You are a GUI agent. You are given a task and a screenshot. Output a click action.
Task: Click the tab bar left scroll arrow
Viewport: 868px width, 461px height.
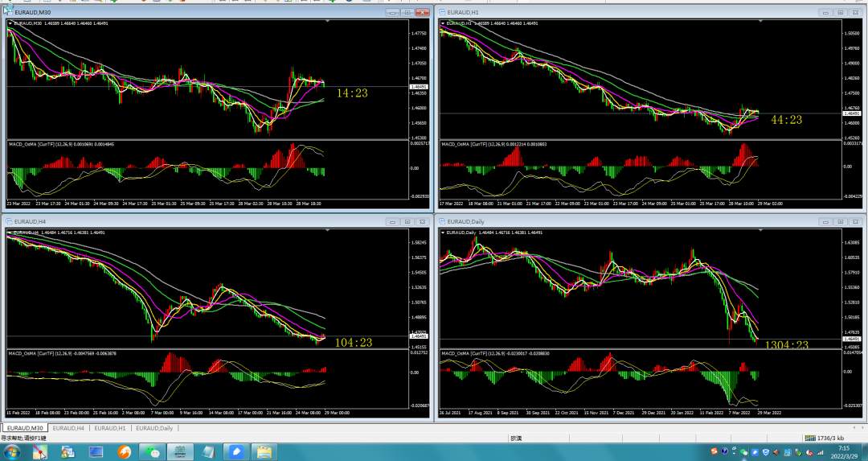point(854,428)
